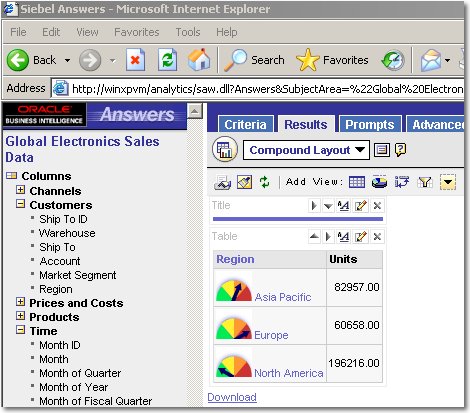The width and height of the screenshot is (470, 413).
Task: Click the left pane scroll up arrow
Action: (x=195, y=111)
